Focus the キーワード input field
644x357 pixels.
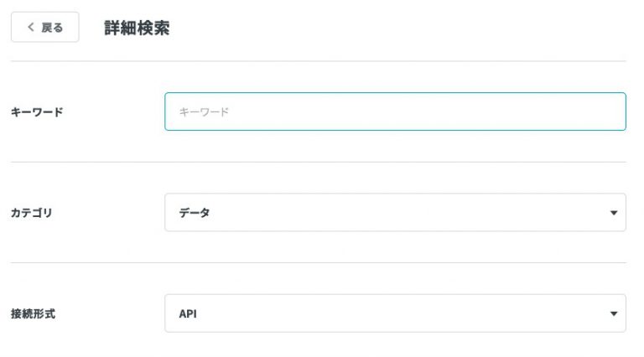tap(395, 111)
